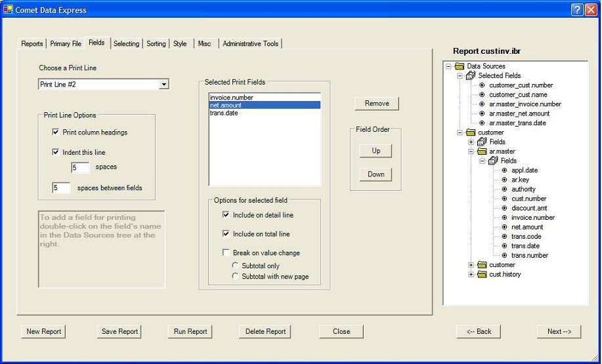The width and height of the screenshot is (602, 364).
Task: Click the bullet icon beside authority
Action: click(504, 189)
